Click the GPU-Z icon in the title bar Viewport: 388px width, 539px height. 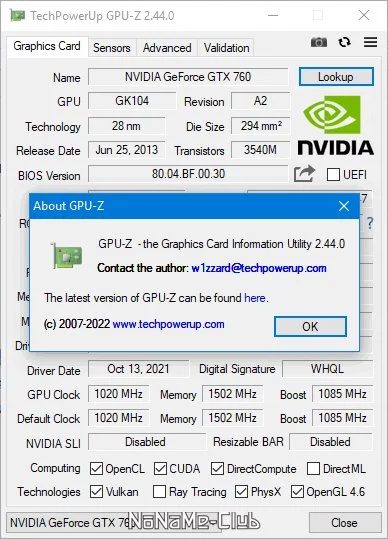pyautogui.click(x=17, y=15)
